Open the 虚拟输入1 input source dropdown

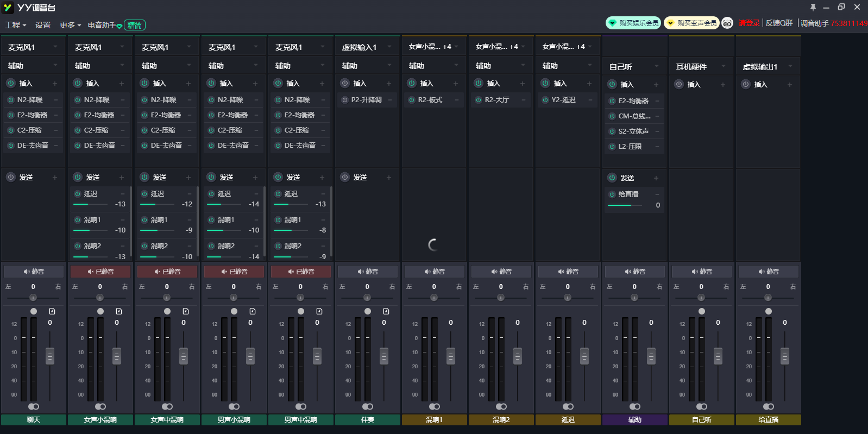389,47
